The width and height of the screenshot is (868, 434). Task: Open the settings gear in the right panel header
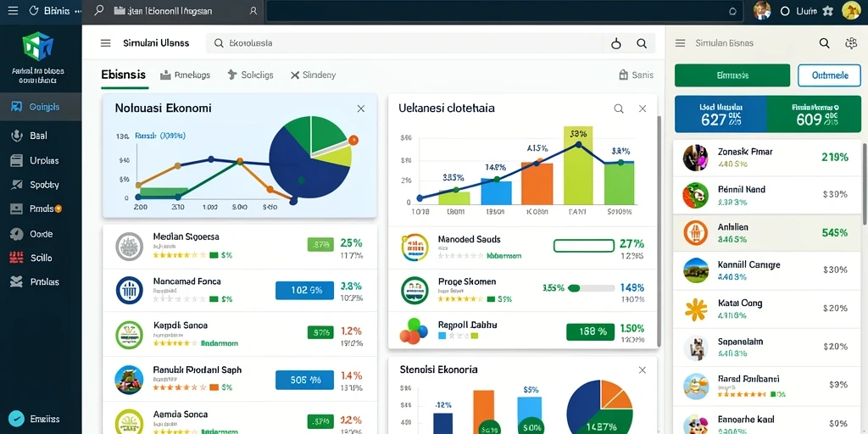(x=851, y=43)
